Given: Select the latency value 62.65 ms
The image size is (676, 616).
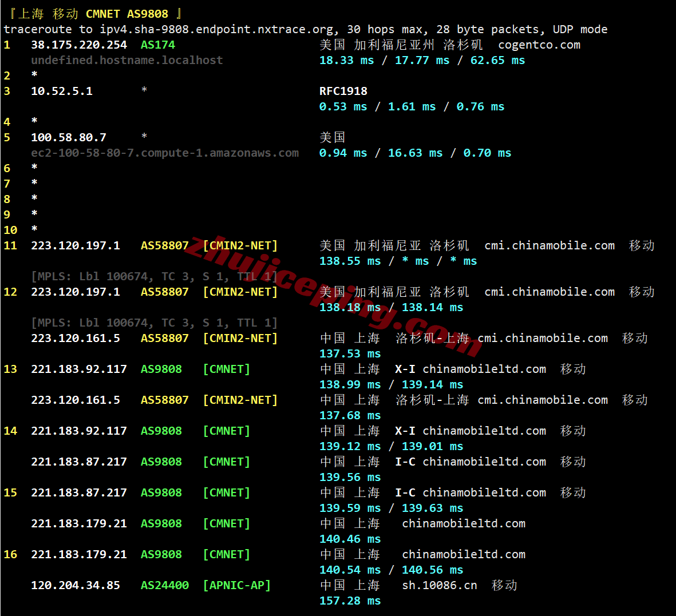Looking at the screenshot, I should [x=497, y=60].
